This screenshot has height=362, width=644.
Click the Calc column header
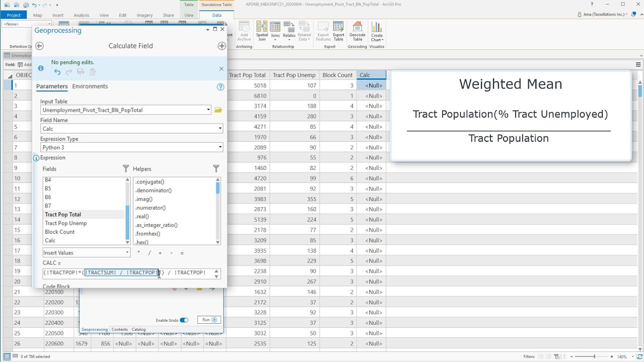[x=371, y=75]
